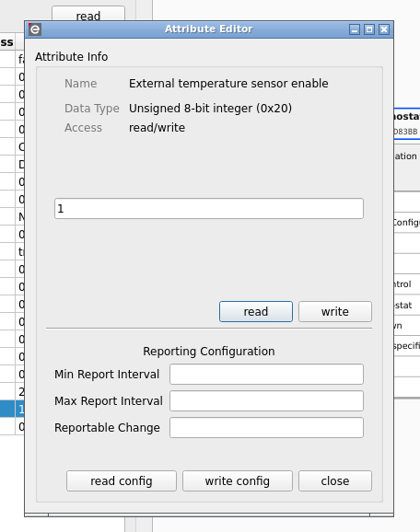Click the write button next to read
Image resolution: width=420 pixels, height=532 pixels.
(x=334, y=311)
